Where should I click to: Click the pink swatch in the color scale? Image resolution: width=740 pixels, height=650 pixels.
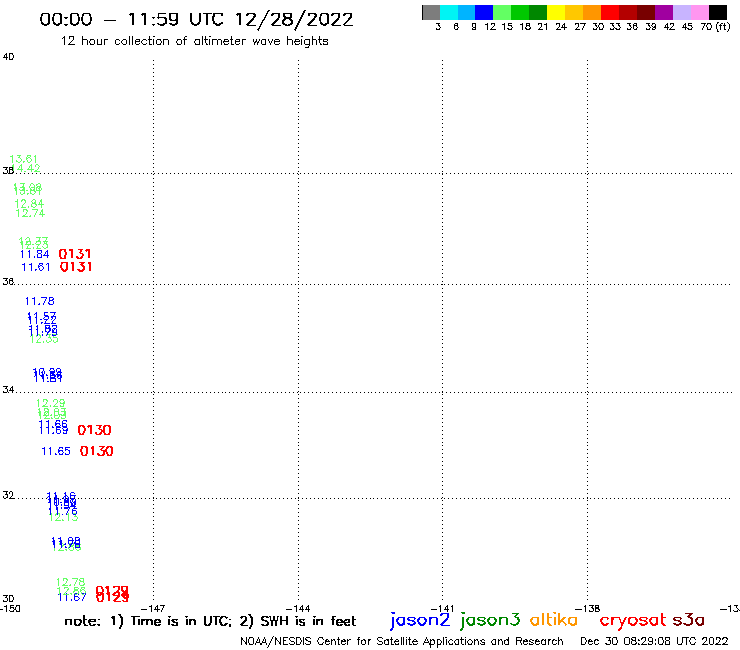(699, 12)
